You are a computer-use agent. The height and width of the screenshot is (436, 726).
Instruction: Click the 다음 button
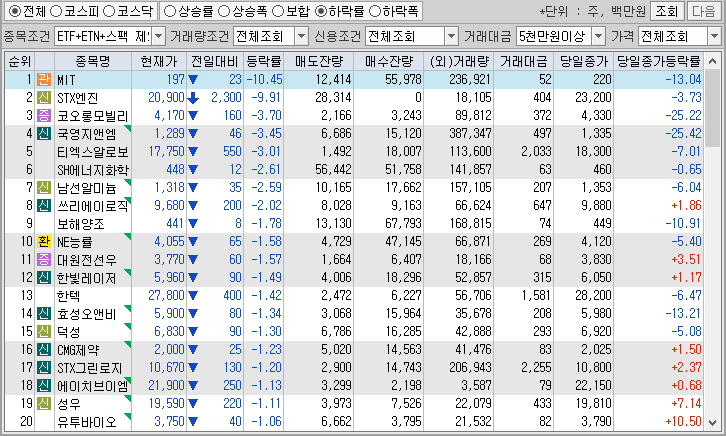click(704, 11)
